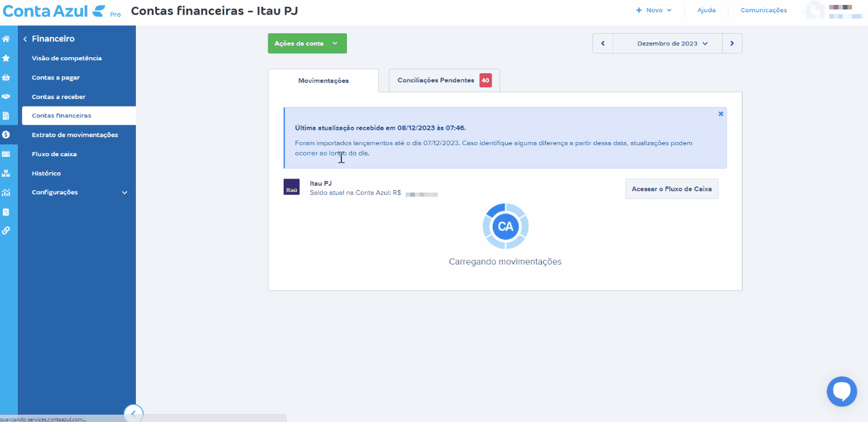The image size is (868, 422).
Task: Click the Acessar o Fluxo de Caixa button
Action: 672,189
